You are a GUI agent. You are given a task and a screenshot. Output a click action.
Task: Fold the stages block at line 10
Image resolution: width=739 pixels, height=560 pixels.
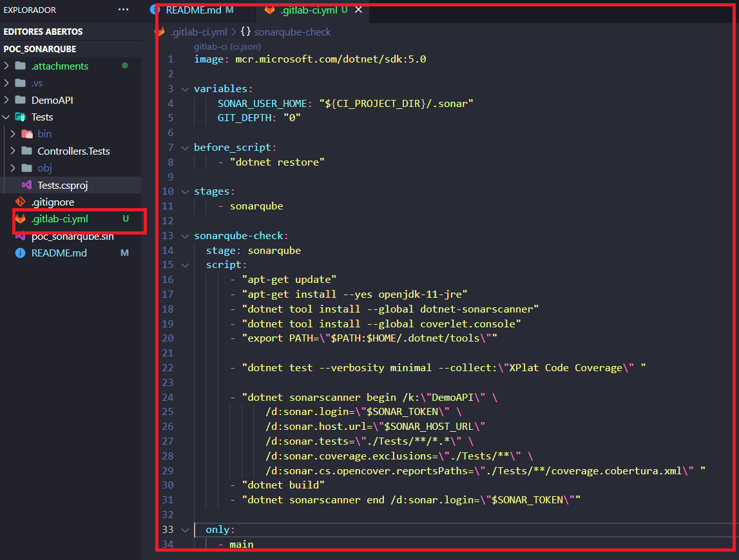(185, 192)
